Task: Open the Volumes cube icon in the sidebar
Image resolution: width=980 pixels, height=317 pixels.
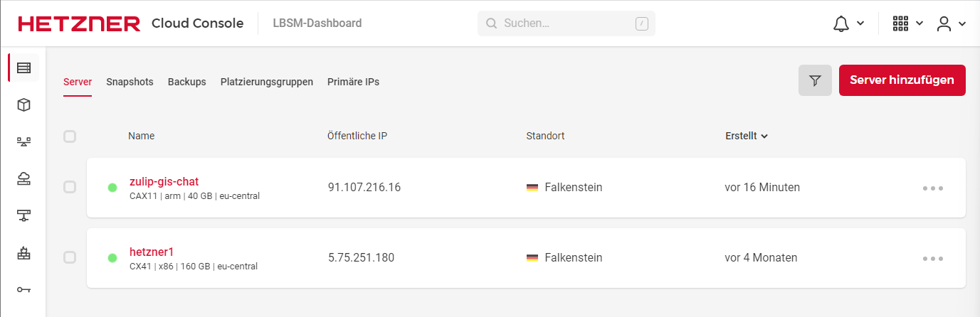Action: [x=24, y=105]
